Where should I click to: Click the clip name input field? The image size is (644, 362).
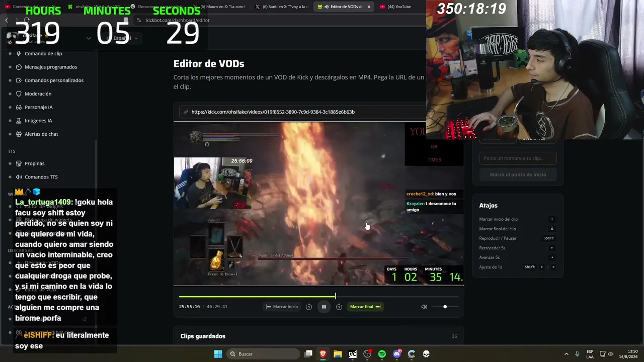pyautogui.click(x=518, y=158)
